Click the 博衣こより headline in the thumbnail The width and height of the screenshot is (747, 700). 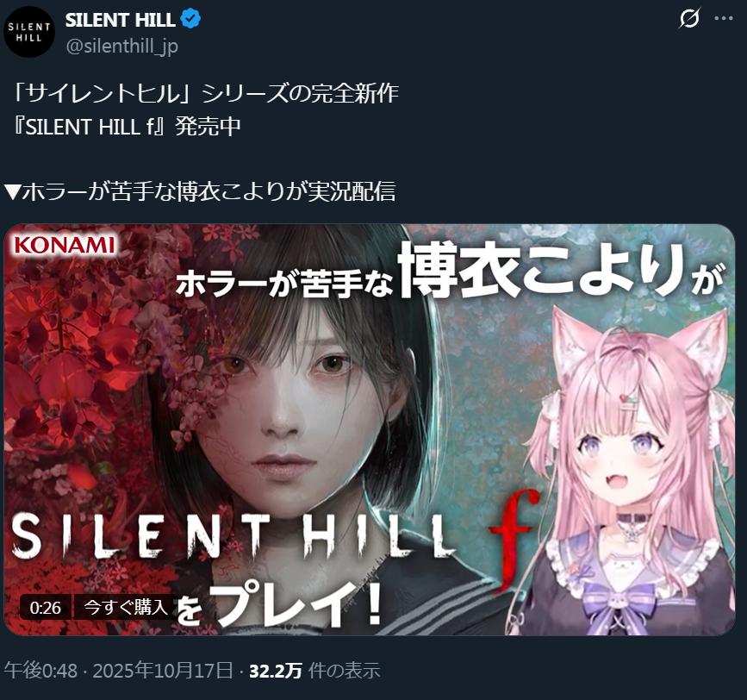coord(541,270)
